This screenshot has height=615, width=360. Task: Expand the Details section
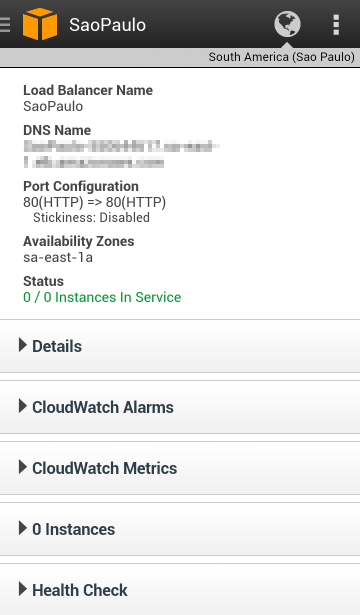[180, 346]
